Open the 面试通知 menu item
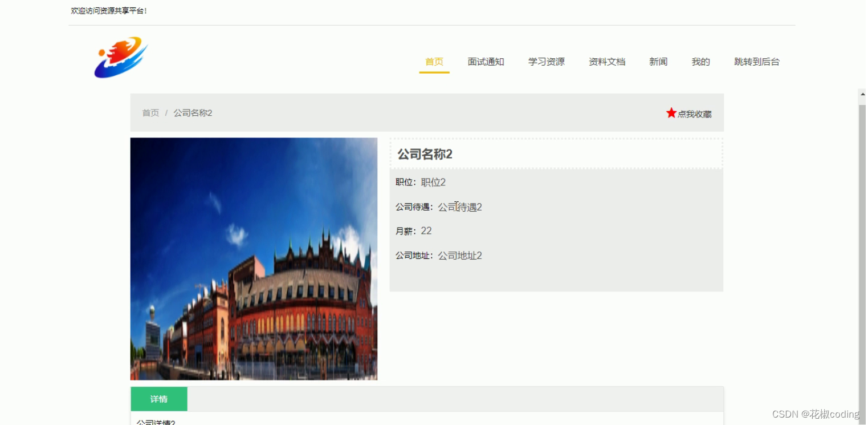Viewport: 868px width, 425px height. coord(486,62)
